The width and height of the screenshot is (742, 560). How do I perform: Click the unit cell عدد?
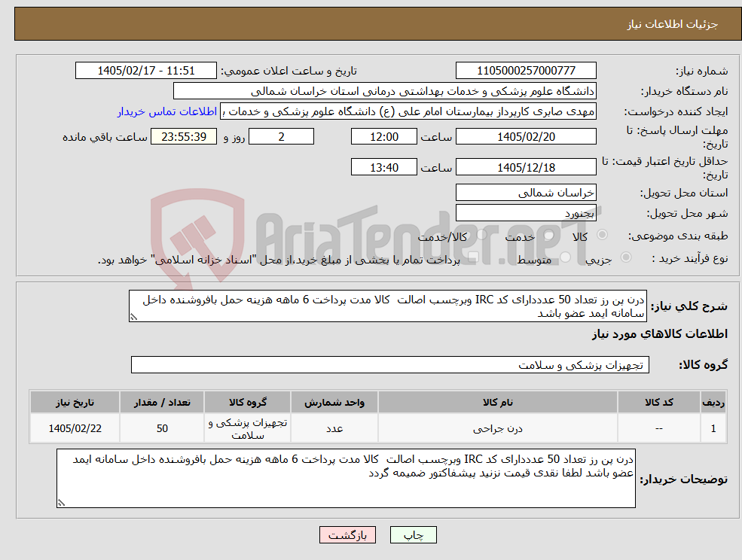(x=334, y=428)
